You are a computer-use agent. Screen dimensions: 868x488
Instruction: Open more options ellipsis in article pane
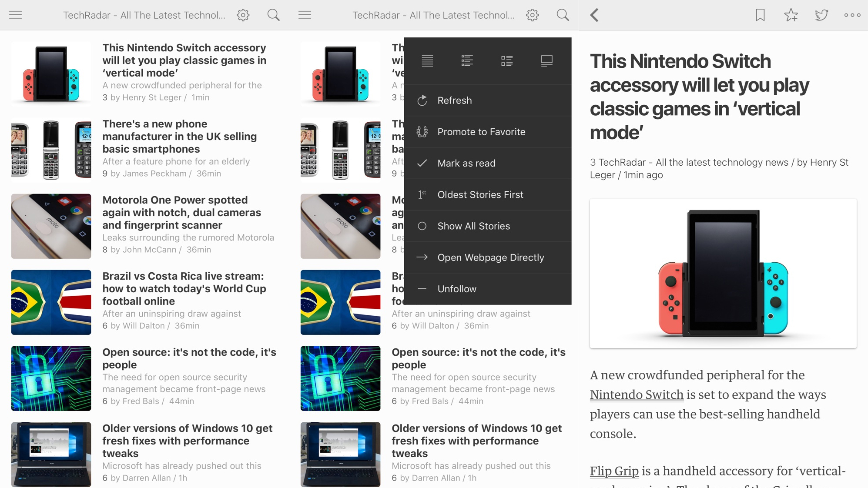[x=852, y=15]
